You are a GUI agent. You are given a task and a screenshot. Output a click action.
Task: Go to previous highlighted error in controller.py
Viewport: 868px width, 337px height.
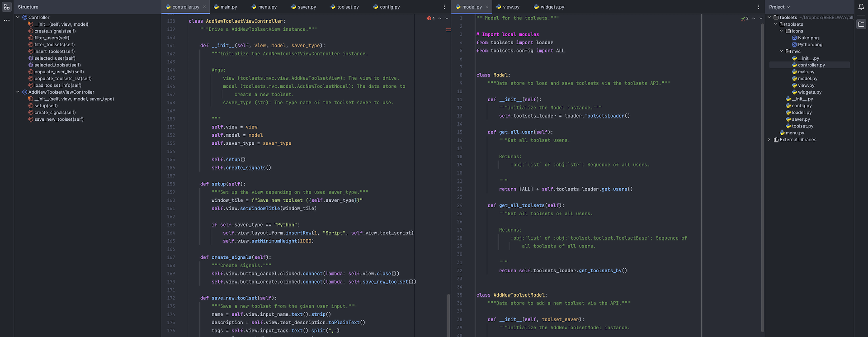pos(440,19)
